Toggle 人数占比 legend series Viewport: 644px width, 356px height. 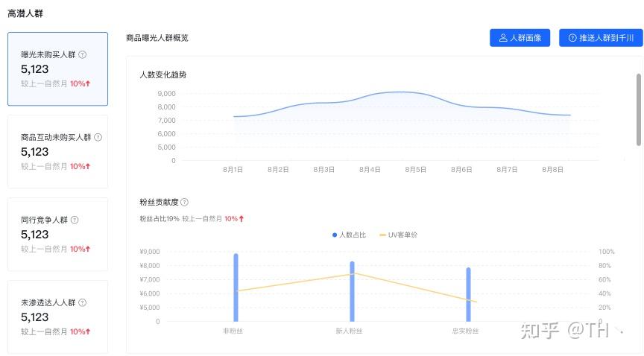click(349, 235)
